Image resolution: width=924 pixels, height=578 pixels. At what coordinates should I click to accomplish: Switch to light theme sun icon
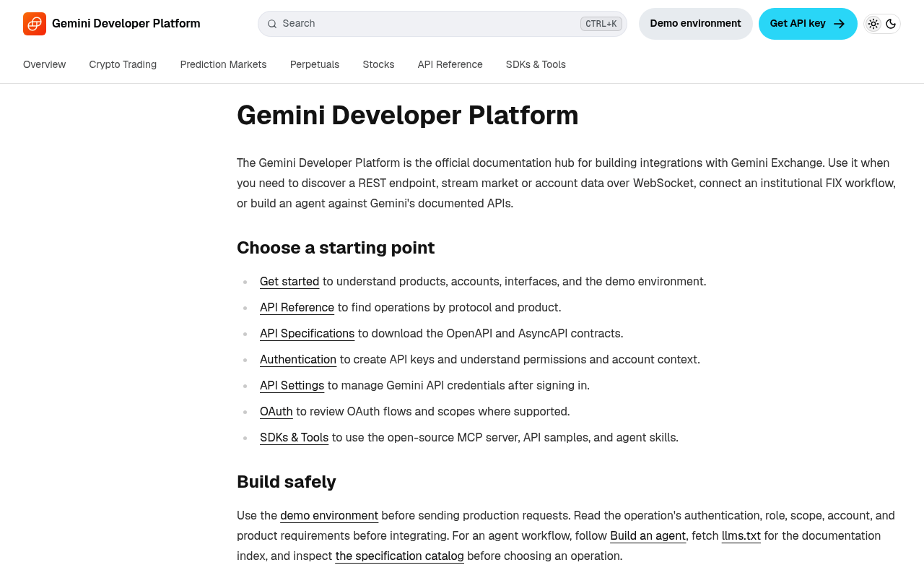(x=873, y=24)
